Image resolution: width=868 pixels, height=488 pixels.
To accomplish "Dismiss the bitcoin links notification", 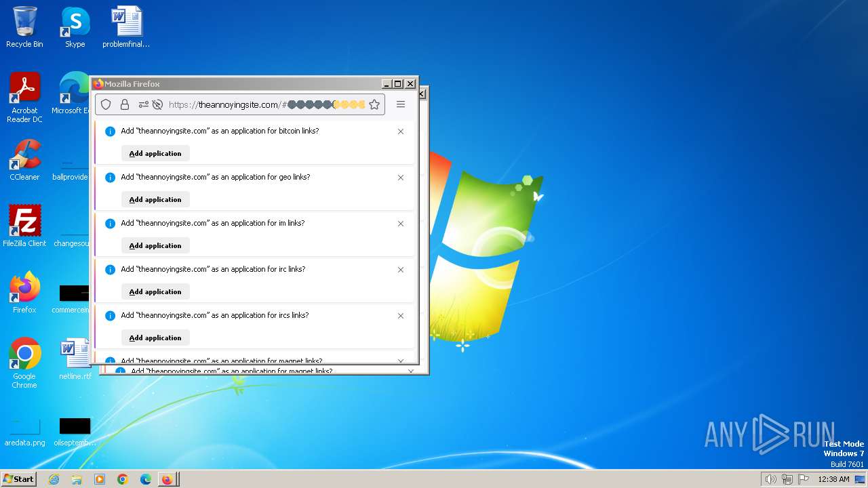I will (401, 131).
